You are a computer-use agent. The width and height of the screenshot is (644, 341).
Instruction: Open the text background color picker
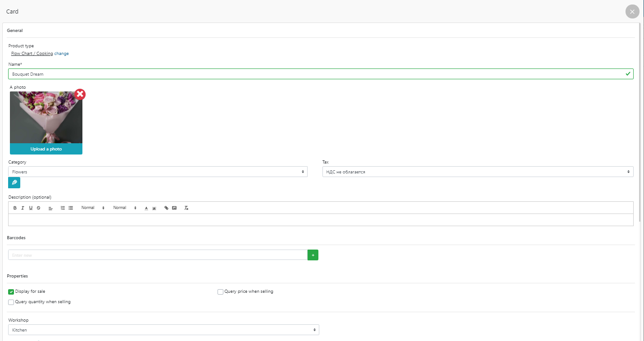[154, 208]
